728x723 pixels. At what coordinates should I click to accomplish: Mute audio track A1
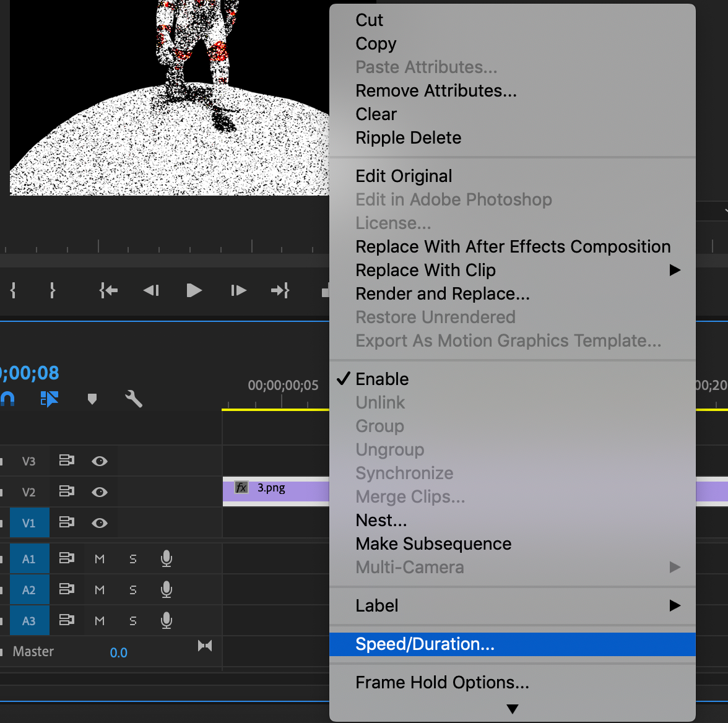tap(99, 559)
